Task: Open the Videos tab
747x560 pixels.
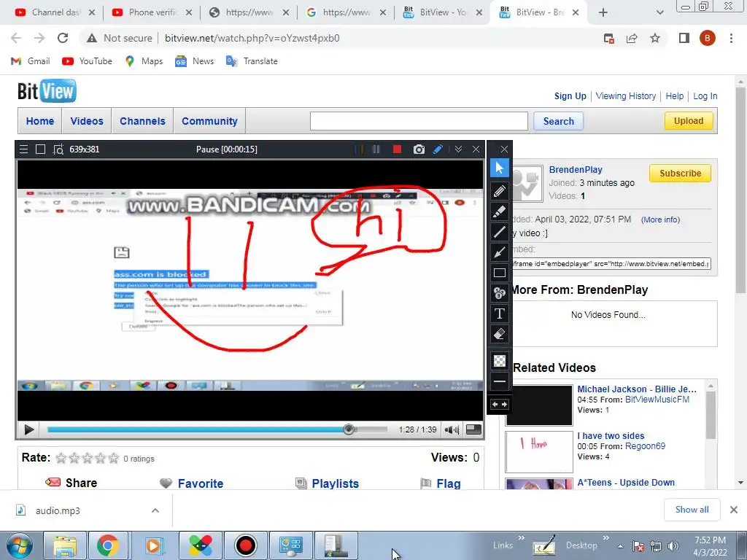Action: (87, 121)
